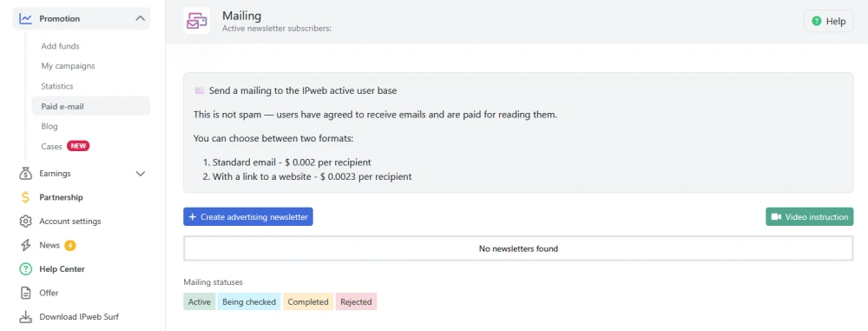Click the Help button at top right

828,21
